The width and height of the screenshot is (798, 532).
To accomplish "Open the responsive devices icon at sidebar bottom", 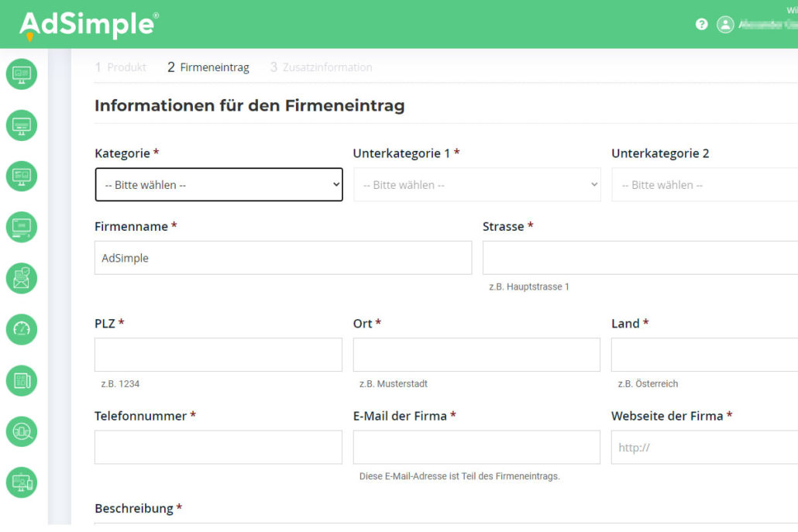I will 21,482.
